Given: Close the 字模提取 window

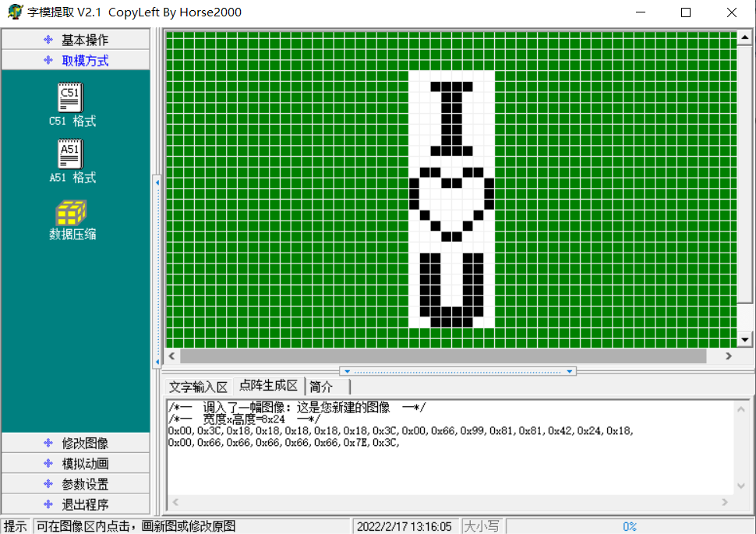Looking at the screenshot, I should pyautogui.click(x=731, y=12).
